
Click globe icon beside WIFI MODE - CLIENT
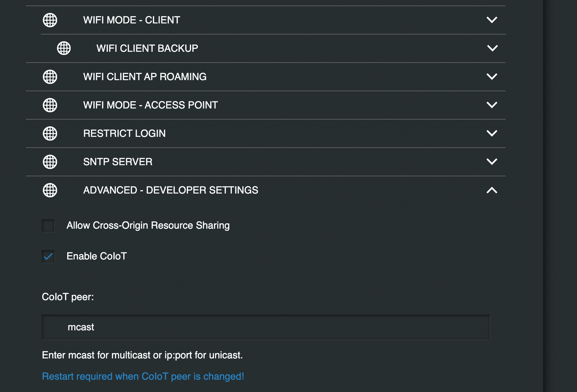click(x=50, y=20)
